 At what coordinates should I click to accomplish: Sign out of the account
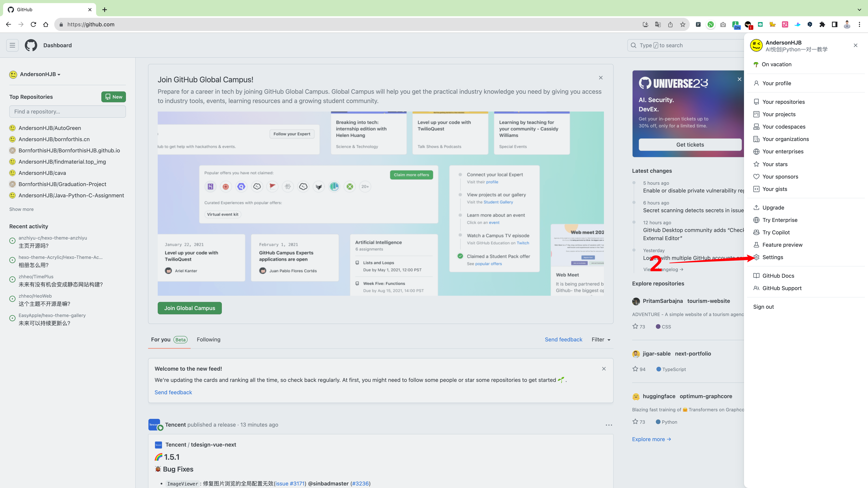806,307
